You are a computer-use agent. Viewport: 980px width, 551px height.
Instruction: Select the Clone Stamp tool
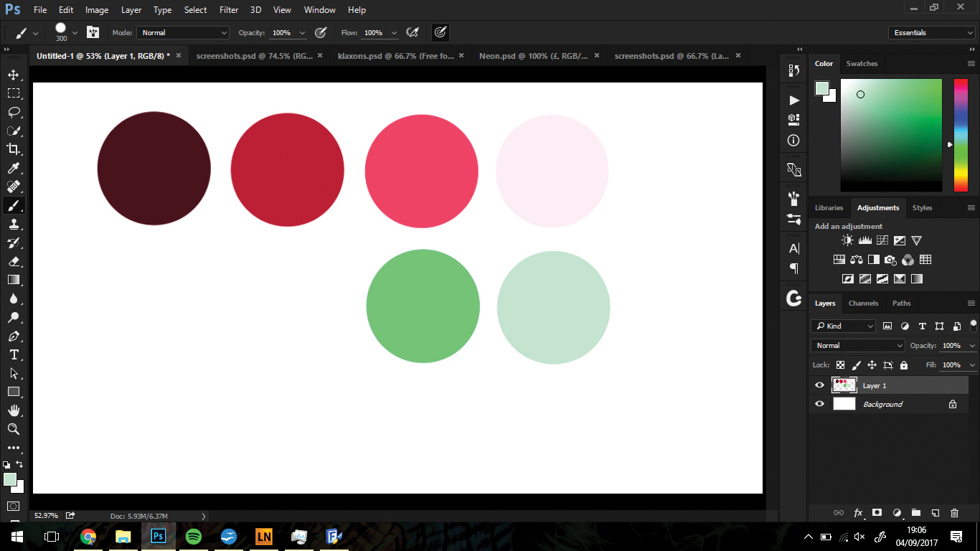point(13,224)
